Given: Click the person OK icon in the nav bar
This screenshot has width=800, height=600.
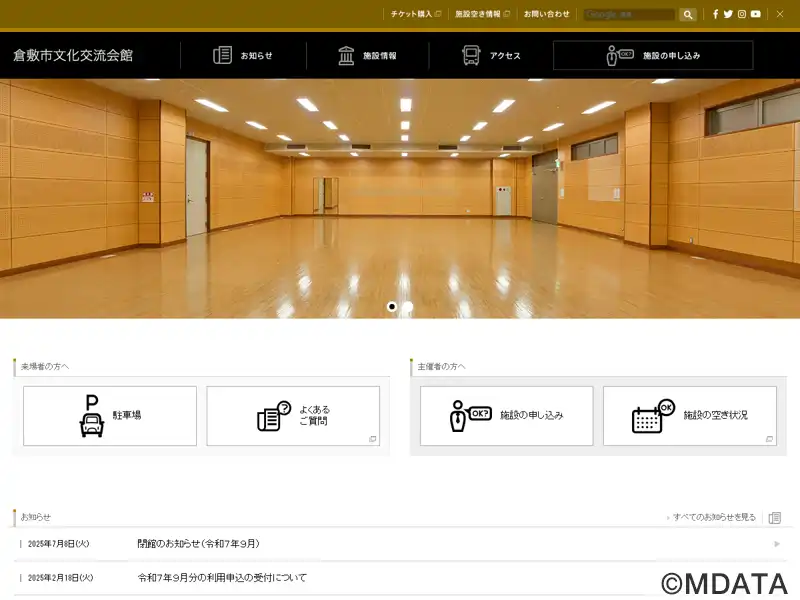Looking at the screenshot, I should tap(619, 56).
